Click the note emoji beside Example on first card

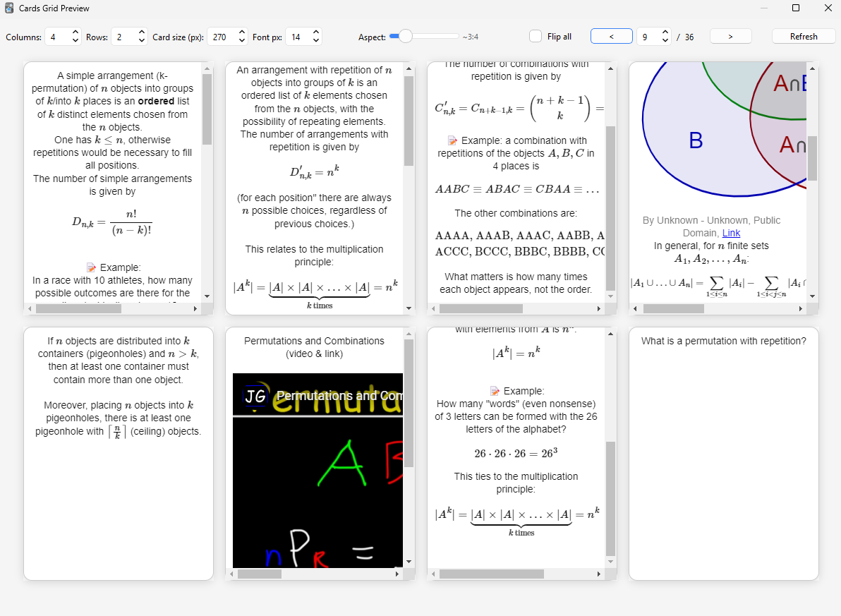click(90, 267)
